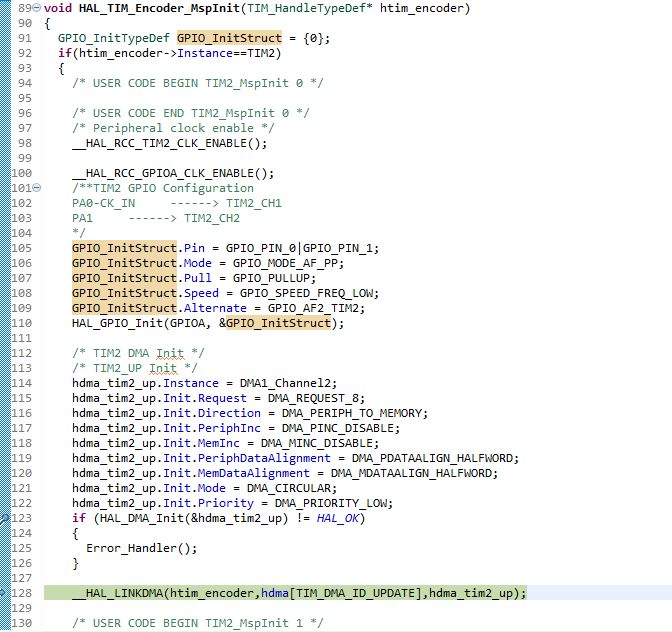Click DMA1_Channel2 on line 114

(x=285, y=383)
